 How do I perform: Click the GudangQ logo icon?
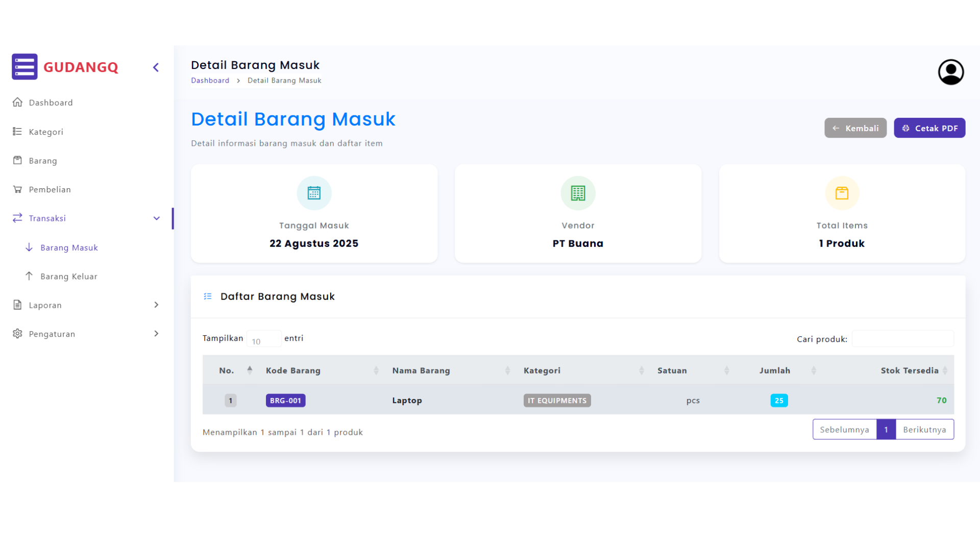click(24, 67)
